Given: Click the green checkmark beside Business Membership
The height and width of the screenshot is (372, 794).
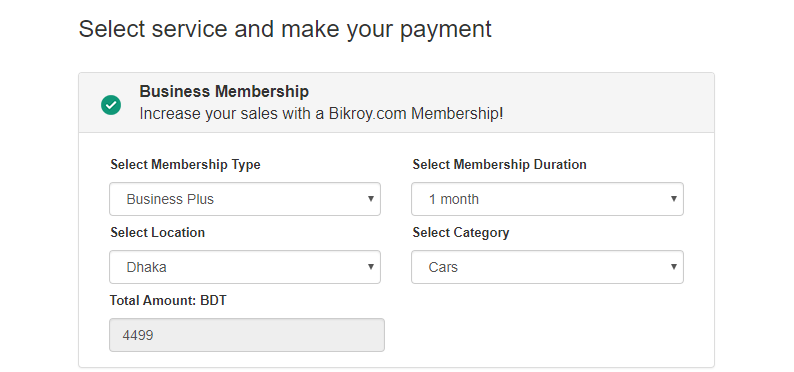Looking at the screenshot, I should pyautogui.click(x=111, y=105).
